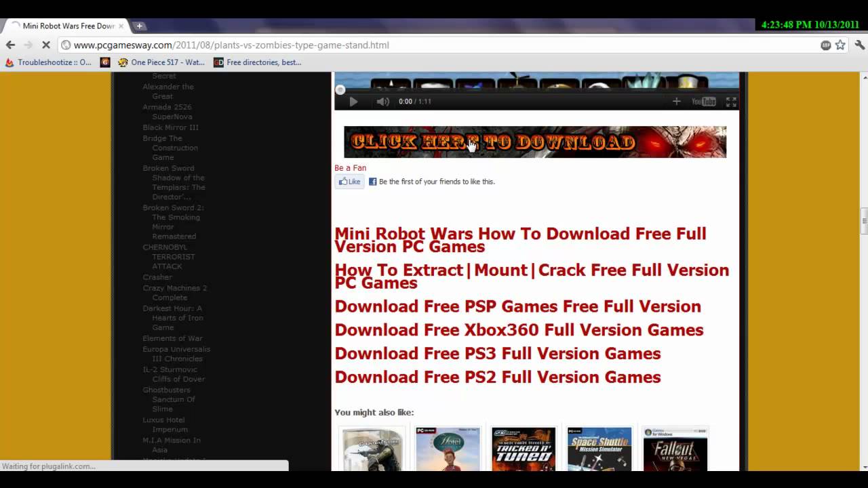This screenshot has width=868, height=488.
Task: Click the browser forward arrow
Action: click(x=28, y=45)
